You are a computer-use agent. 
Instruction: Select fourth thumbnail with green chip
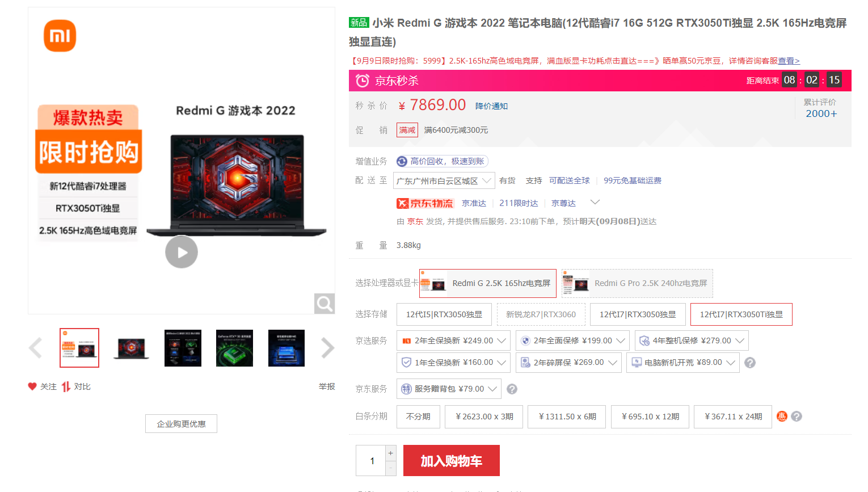[x=235, y=348]
